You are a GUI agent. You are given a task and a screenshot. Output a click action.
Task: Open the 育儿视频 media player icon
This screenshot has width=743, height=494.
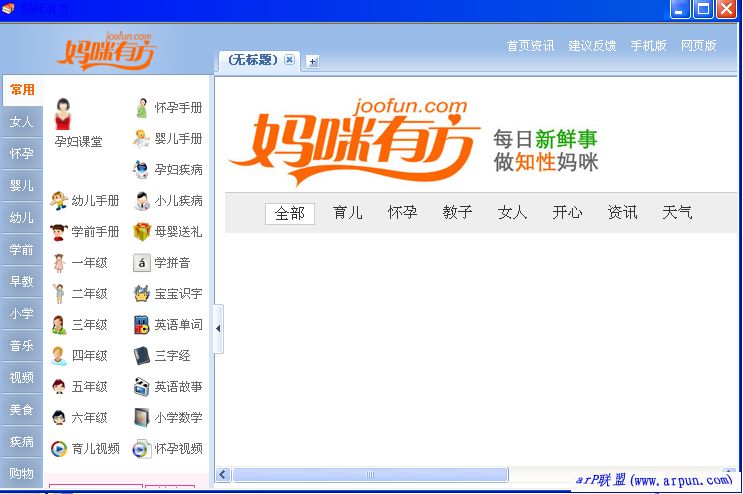(x=59, y=449)
